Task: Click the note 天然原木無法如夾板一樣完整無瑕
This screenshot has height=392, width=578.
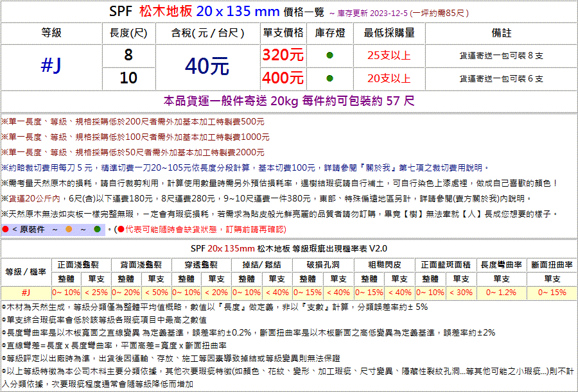Action: (280, 214)
